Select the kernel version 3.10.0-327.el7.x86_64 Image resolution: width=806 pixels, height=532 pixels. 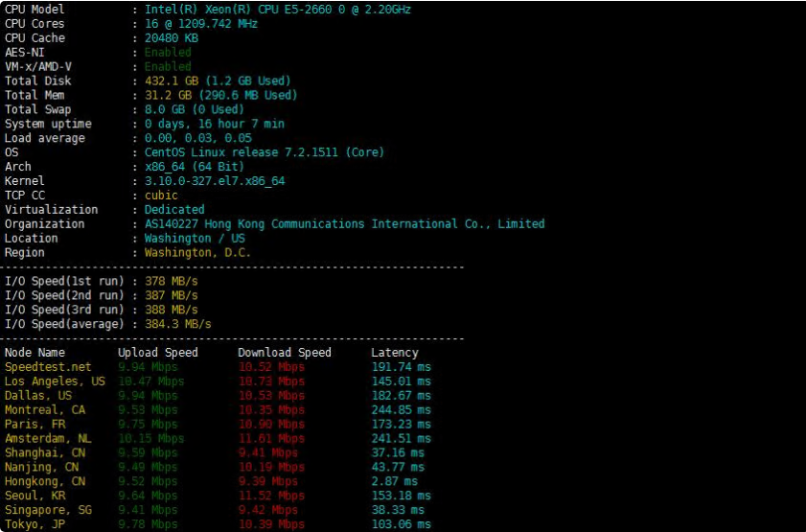point(215,181)
